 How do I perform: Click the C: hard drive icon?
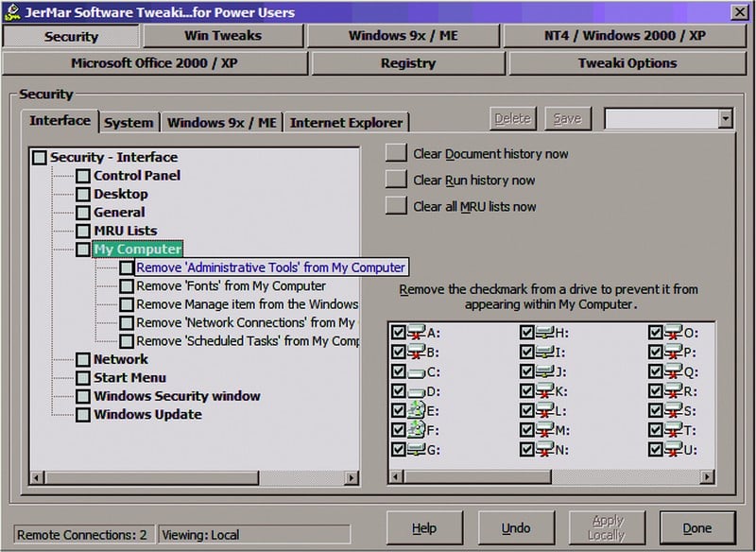[x=416, y=371]
